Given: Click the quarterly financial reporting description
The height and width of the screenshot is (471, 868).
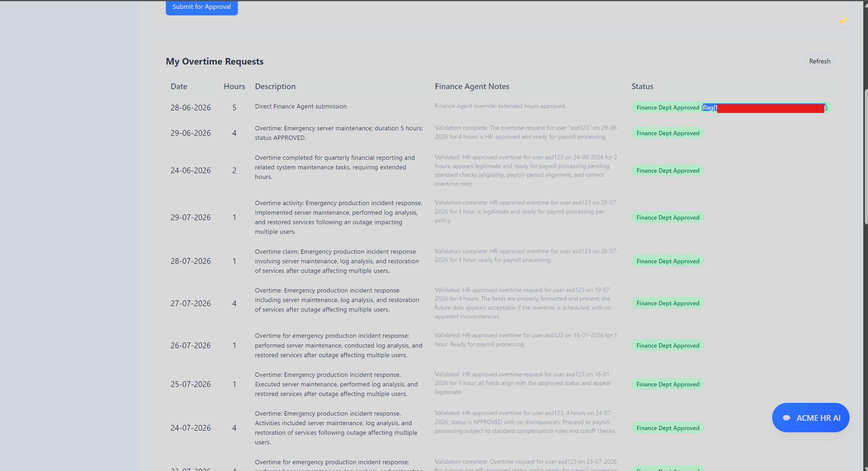Looking at the screenshot, I should (335, 167).
